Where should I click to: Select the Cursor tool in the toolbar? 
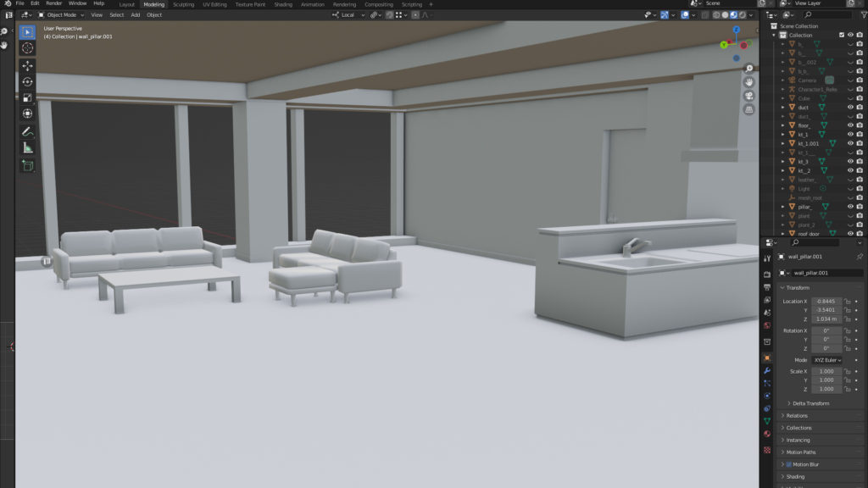click(x=27, y=48)
